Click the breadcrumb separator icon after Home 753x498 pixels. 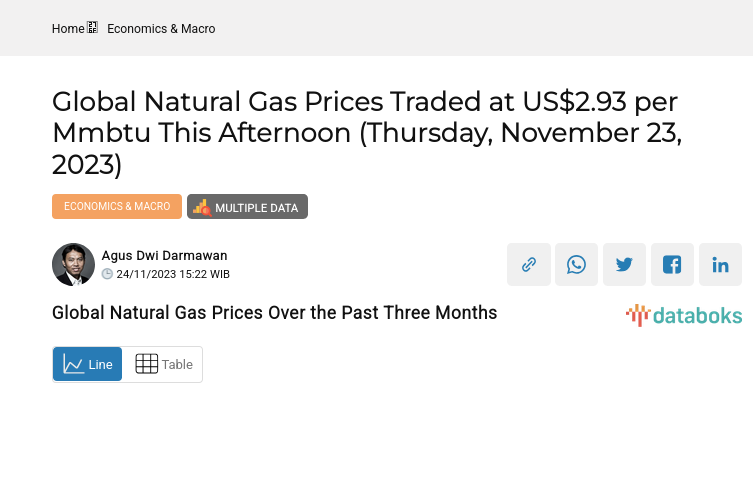tap(93, 28)
